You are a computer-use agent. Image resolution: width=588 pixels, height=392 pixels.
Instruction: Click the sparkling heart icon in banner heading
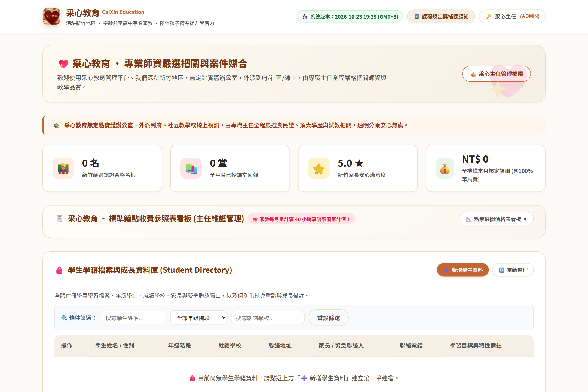click(63, 64)
